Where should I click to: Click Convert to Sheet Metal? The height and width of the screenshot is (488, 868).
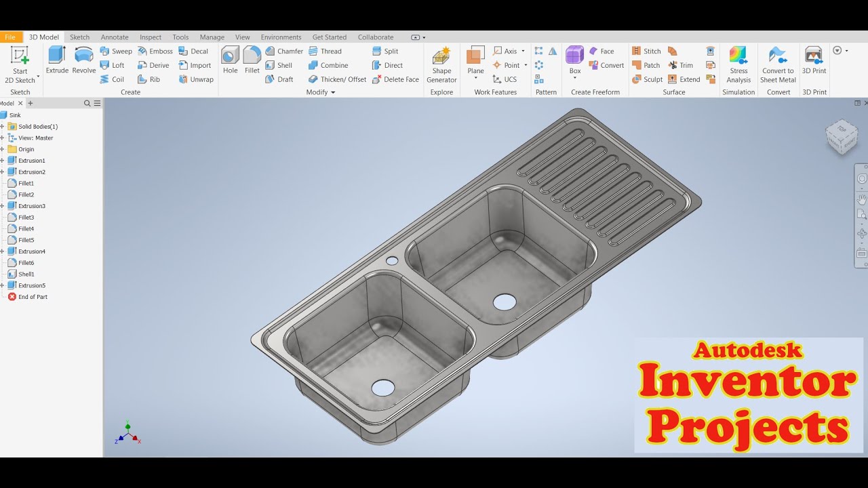click(778, 65)
